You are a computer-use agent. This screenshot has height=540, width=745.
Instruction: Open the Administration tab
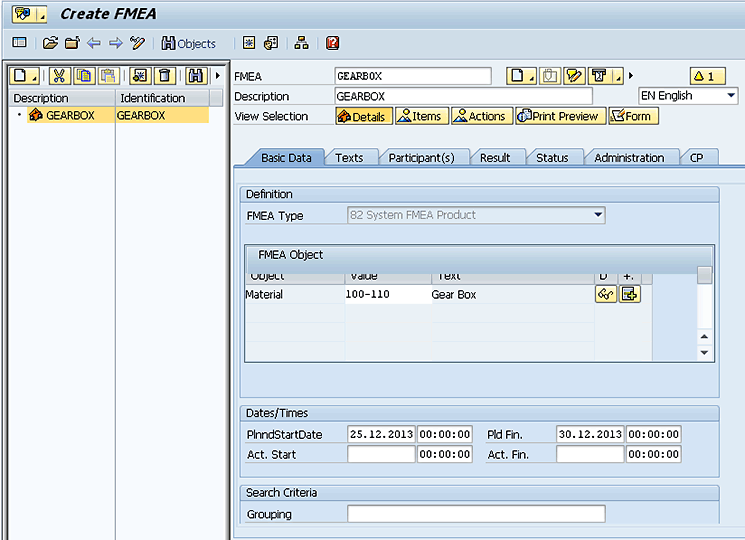(x=629, y=158)
